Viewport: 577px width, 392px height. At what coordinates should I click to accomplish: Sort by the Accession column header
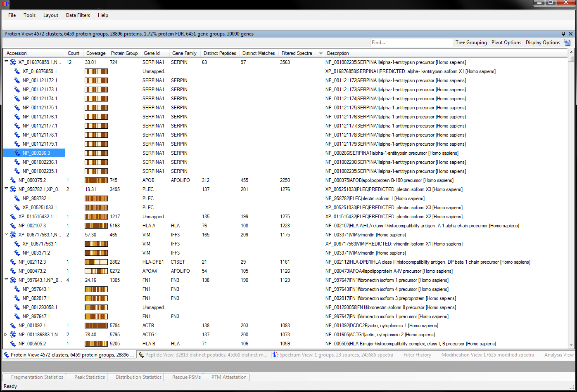[x=34, y=53]
